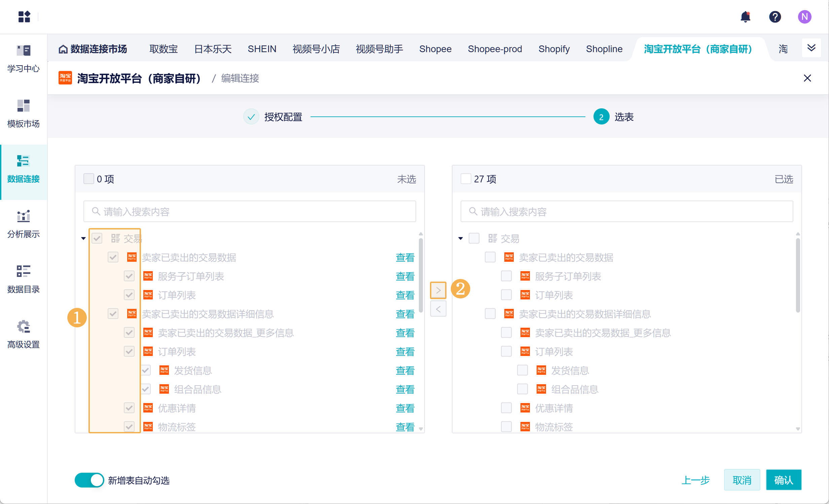Open the app grid launcher icon
The width and height of the screenshot is (829, 504).
[x=24, y=16]
